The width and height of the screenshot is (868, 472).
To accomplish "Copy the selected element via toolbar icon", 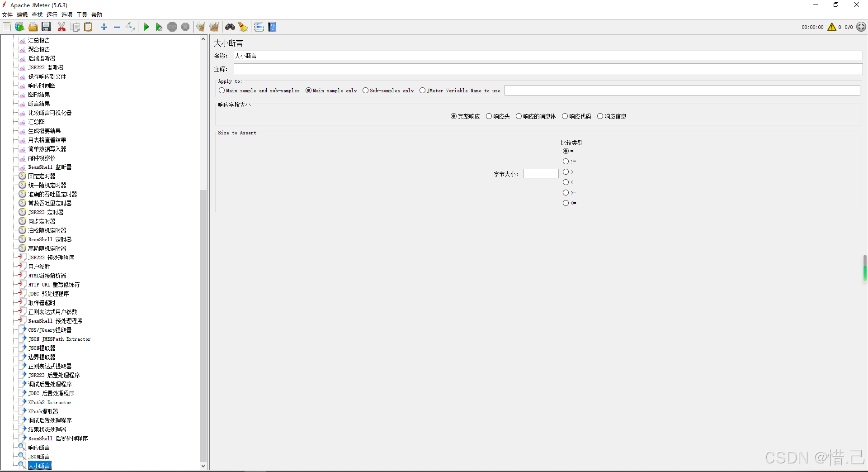I will click(x=75, y=27).
